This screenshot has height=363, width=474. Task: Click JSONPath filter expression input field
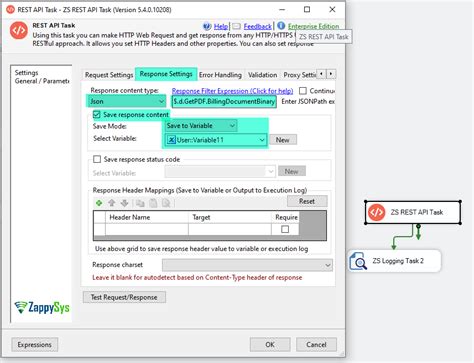224,101
